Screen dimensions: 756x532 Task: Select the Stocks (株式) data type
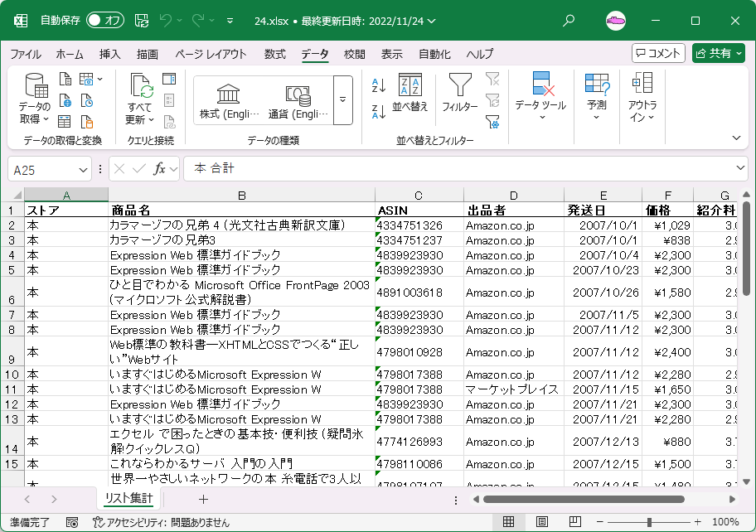(x=229, y=101)
